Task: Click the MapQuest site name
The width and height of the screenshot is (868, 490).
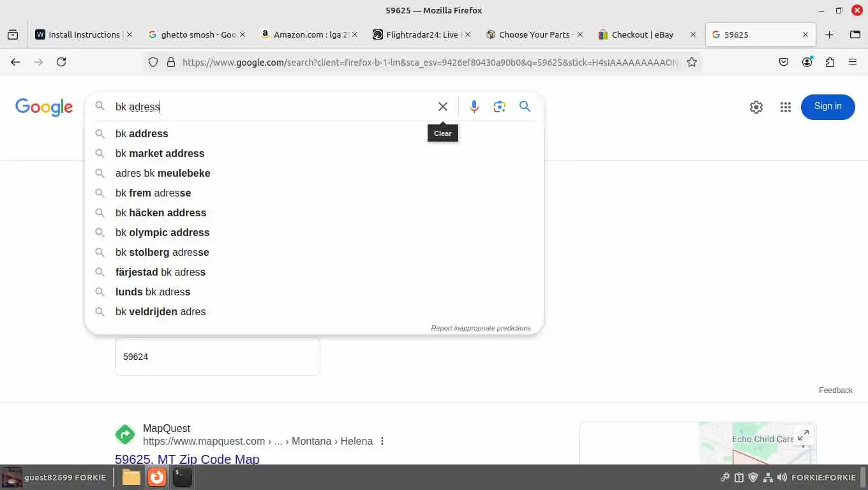Action: (x=167, y=428)
